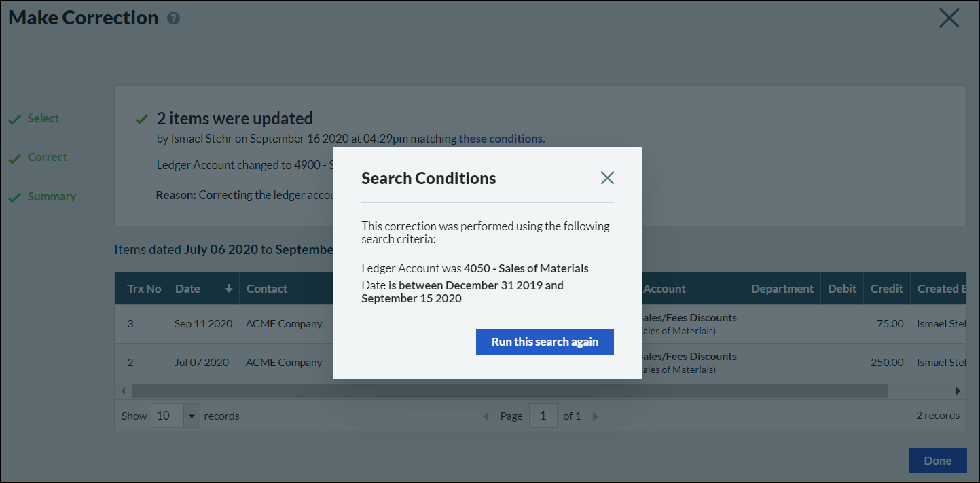Sort by Date column arrow

[x=229, y=289]
